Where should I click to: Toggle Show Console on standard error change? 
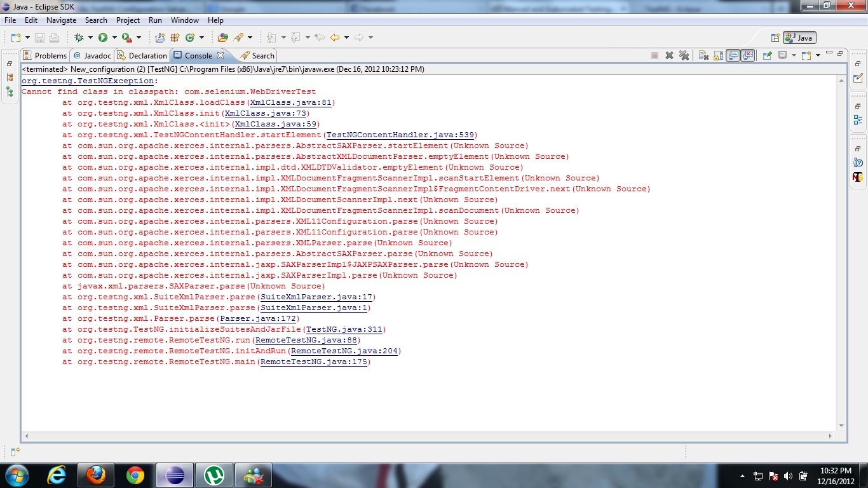[748, 55]
